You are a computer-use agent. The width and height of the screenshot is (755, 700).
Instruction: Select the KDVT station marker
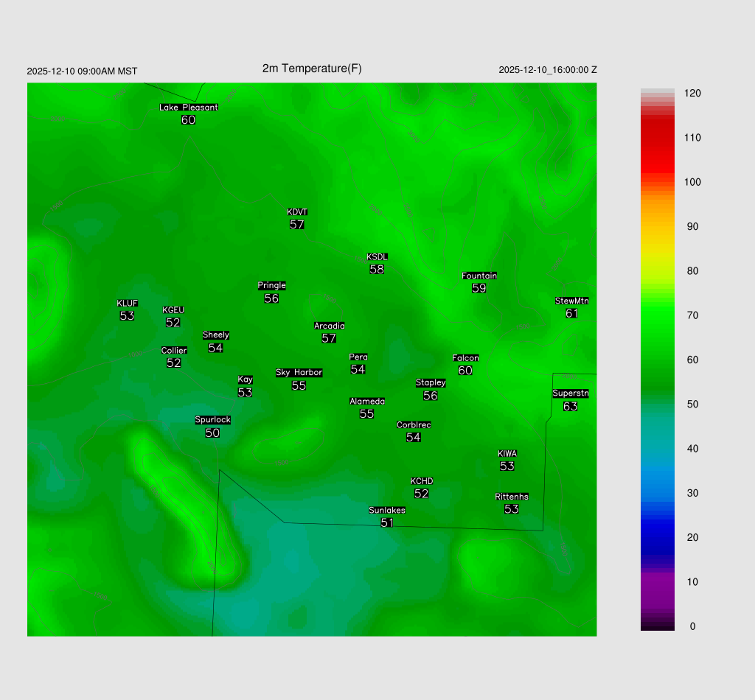point(297,219)
